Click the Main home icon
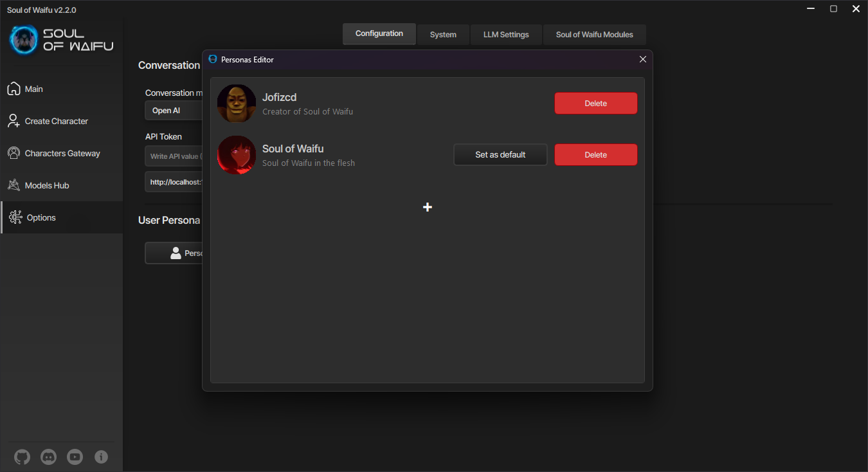This screenshot has width=868, height=472. click(14, 89)
